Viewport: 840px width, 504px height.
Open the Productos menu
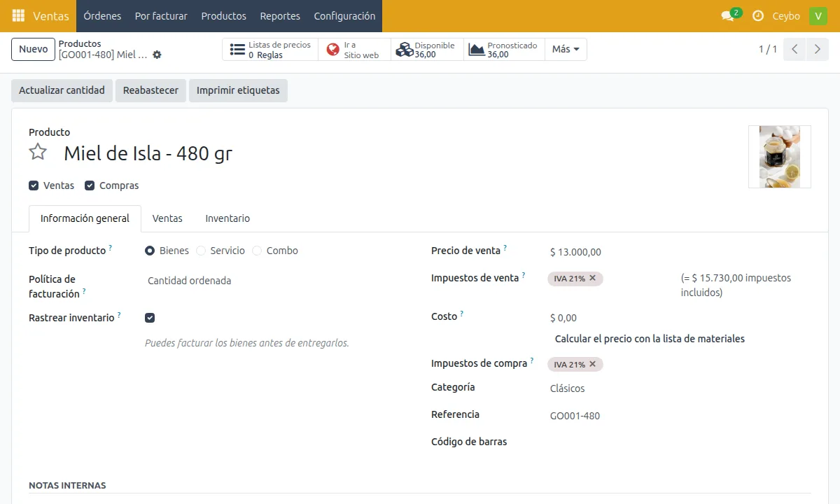(x=224, y=16)
